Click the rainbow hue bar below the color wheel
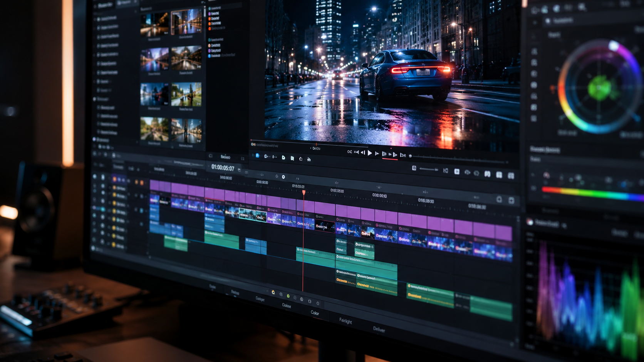The image size is (644, 362). pos(592,193)
